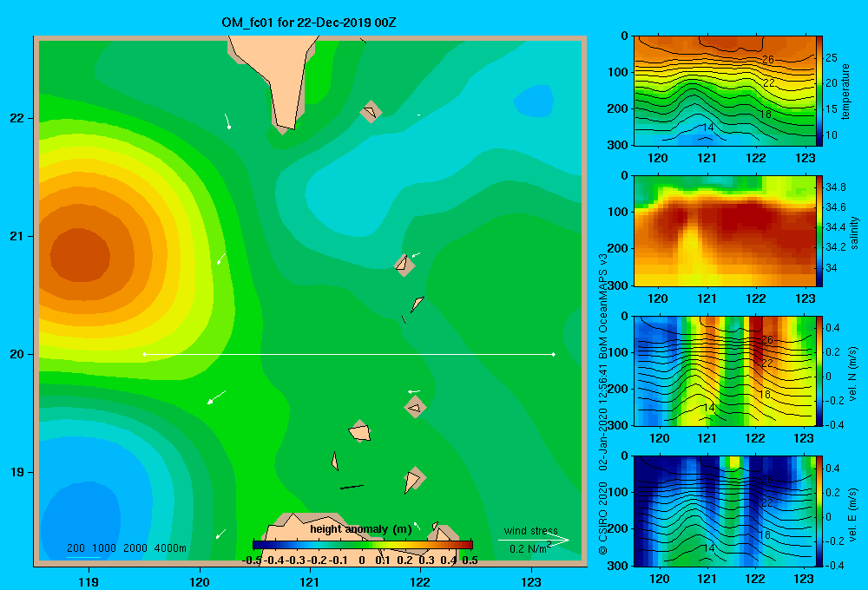The height and width of the screenshot is (590, 868).
Task: Open the salinity cross-section panel
Action: [x=724, y=232]
